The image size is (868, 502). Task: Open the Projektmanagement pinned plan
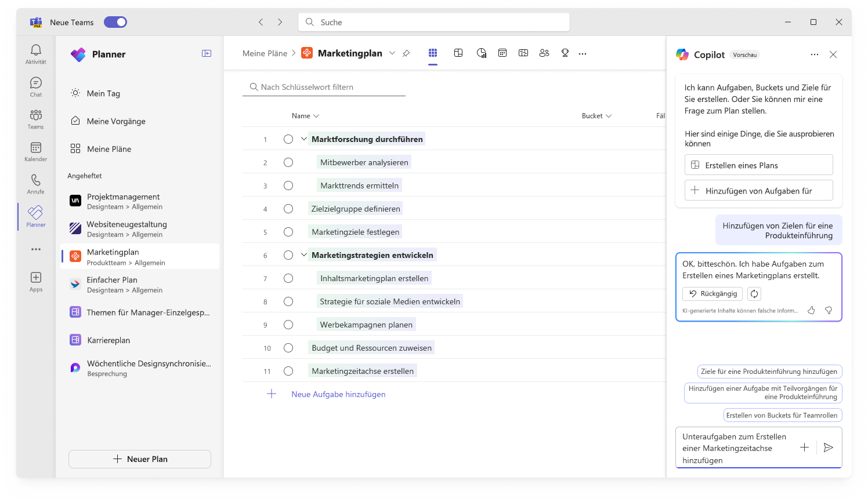pos(140,201)
